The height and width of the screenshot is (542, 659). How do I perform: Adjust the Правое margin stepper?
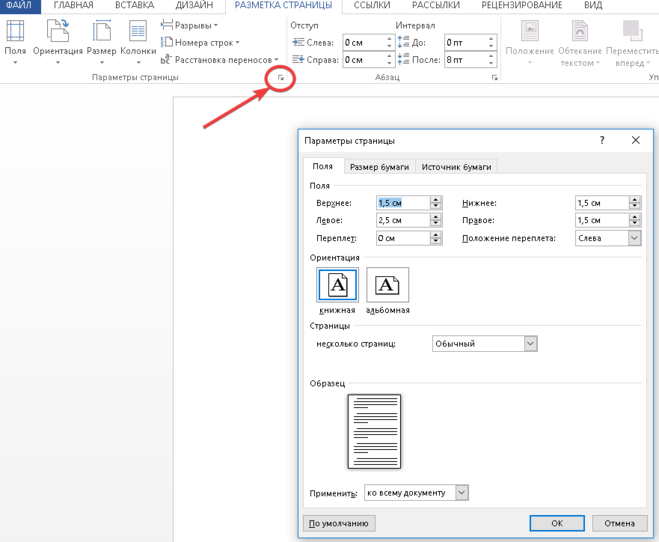635,220
